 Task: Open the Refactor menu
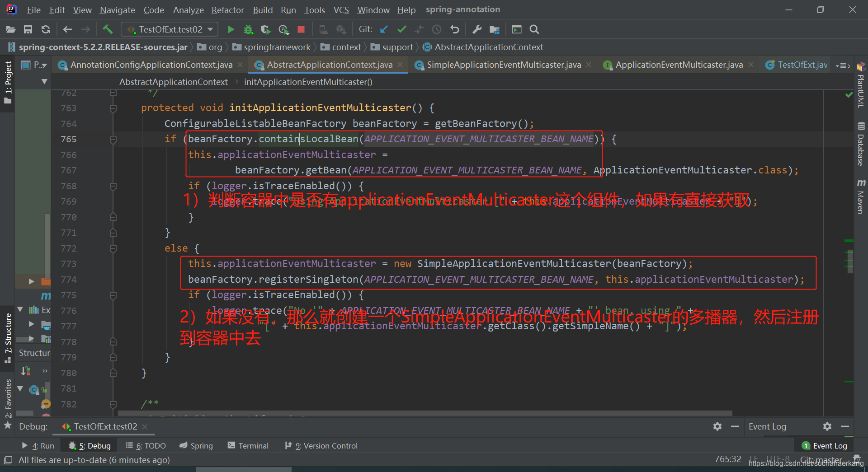click(x=227, y=10)
